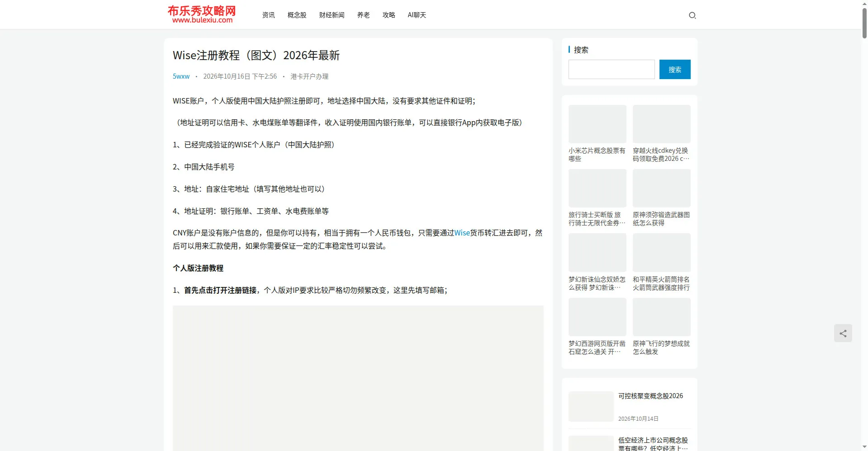Open author link 5wxw

click(181, 76)
